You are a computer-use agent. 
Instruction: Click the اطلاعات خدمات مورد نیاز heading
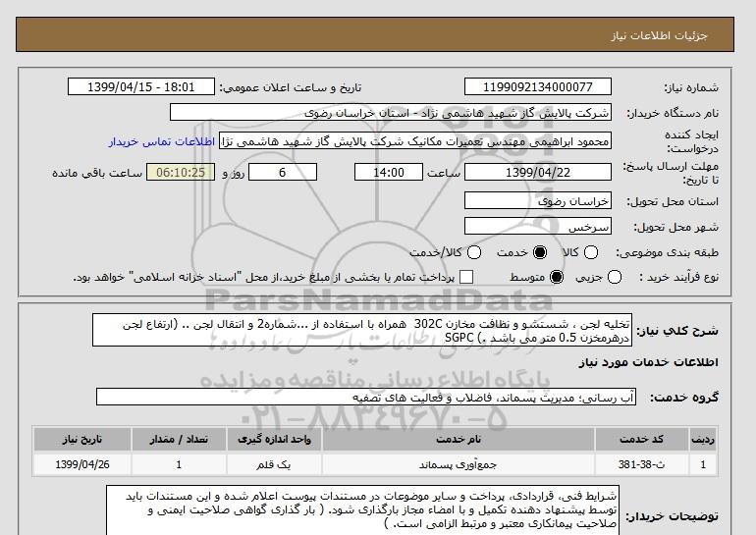(648, 362)
